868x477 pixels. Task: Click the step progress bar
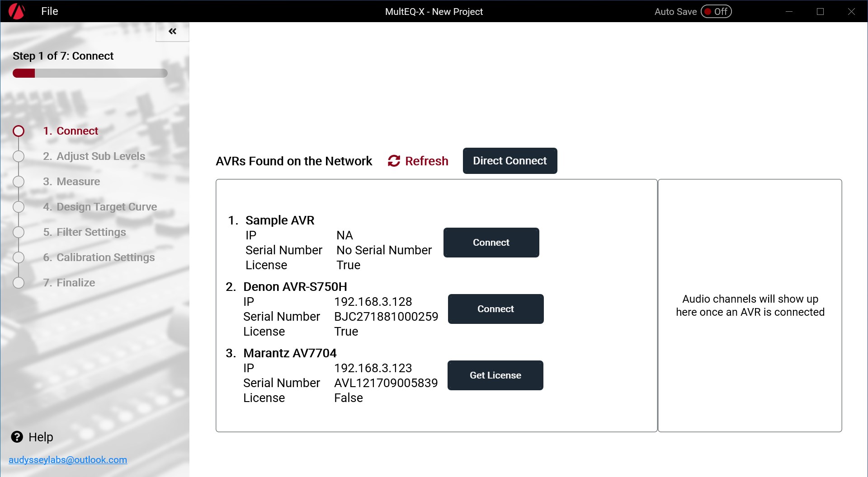pyautogui.click(x=90, y=73)
